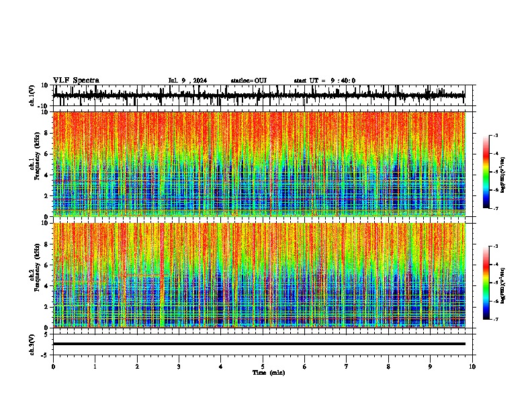This screenshot has height=411, width=532.
Task: Click the "2" kHz tick on ch.2 spectrogram
Action: tap(47, 307)
